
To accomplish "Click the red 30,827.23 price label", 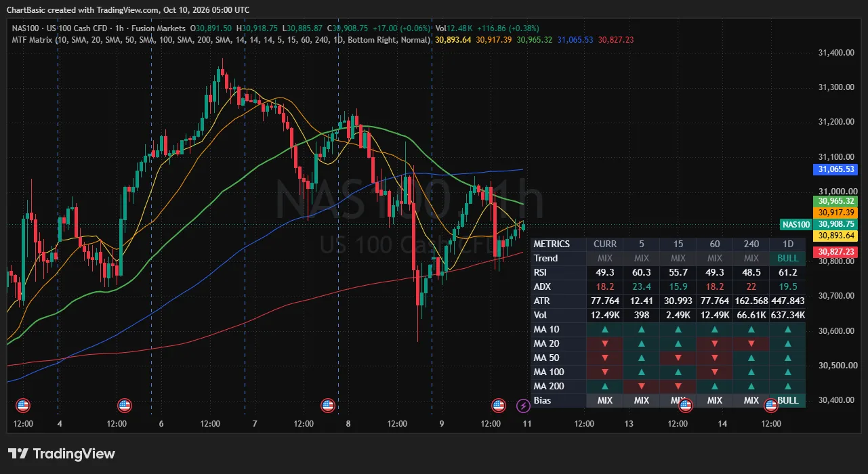I will (x=836, y=251).
